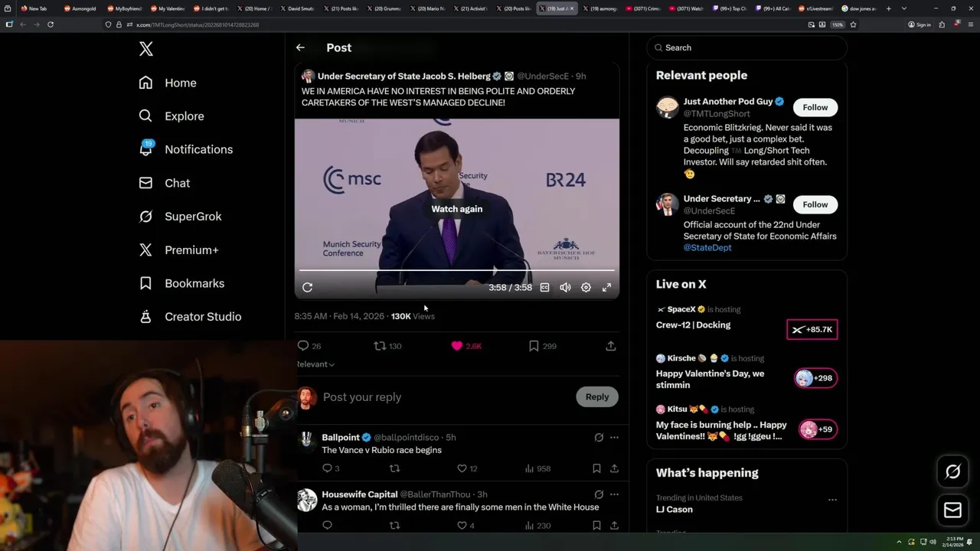Open floating Grok button
The height and width of the screenshot is (551, 980).
[953, 471]
